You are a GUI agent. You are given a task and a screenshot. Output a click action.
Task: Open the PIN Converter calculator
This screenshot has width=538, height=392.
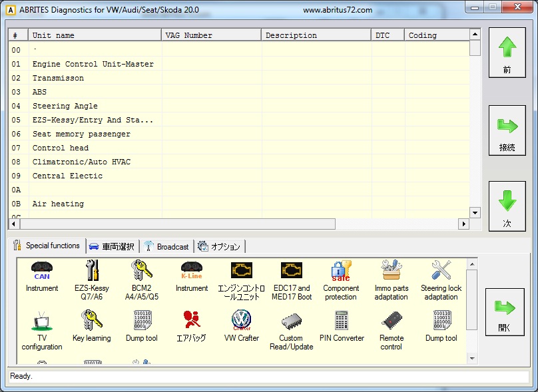[x=342, y=326]
